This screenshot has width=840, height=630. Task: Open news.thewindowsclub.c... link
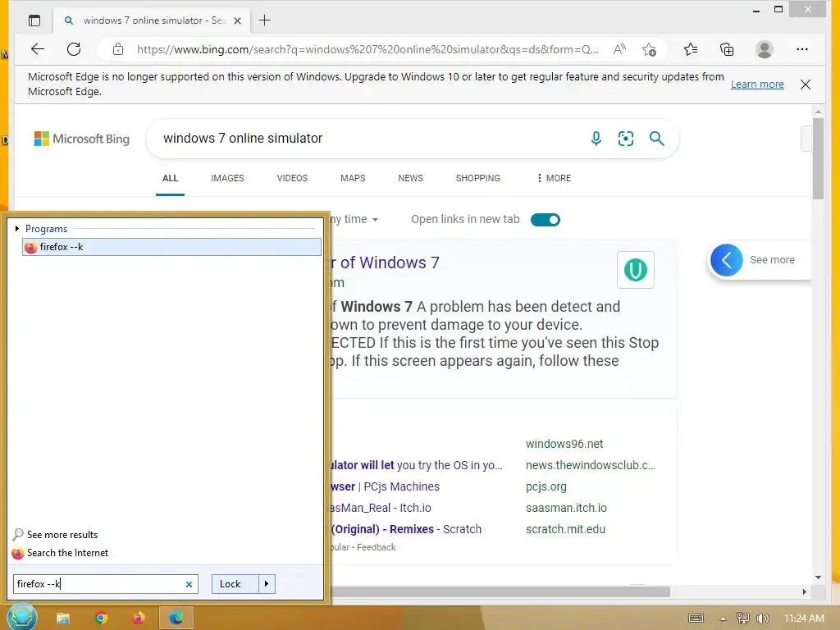click(x=591, y=465)
